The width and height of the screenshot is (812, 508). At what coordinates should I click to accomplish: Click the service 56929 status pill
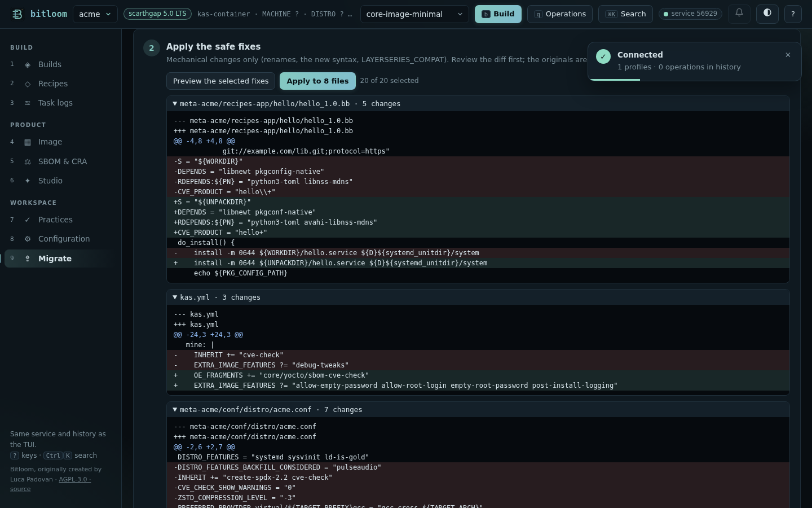tap(690, 14)
